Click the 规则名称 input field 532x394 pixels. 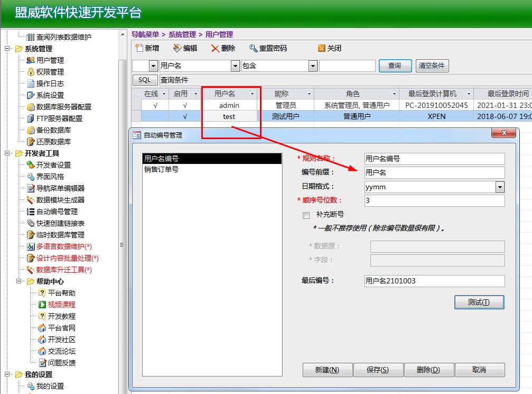(x=434, y=159)
